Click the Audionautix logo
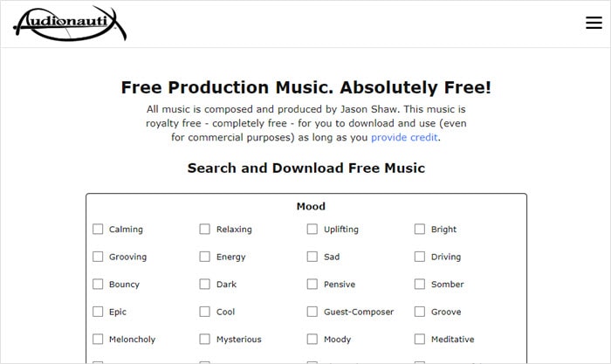 (70, 24)
